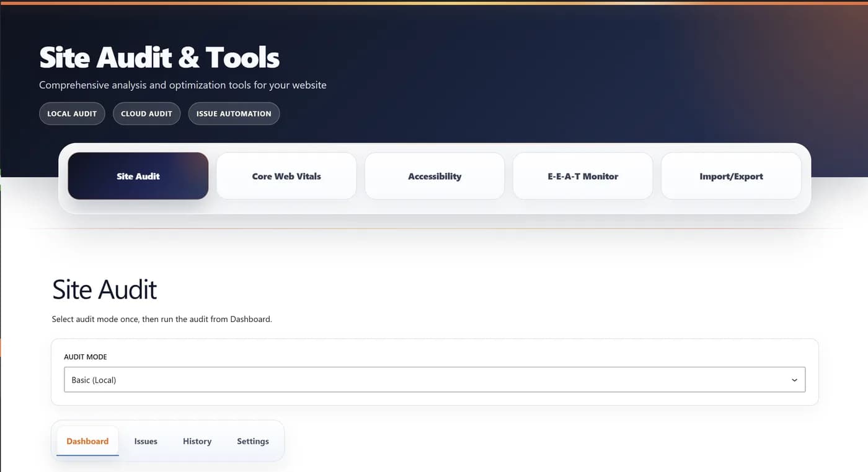Click the Audit Mode dropdown chevron
868x472 pixels.
pos(794,380)
